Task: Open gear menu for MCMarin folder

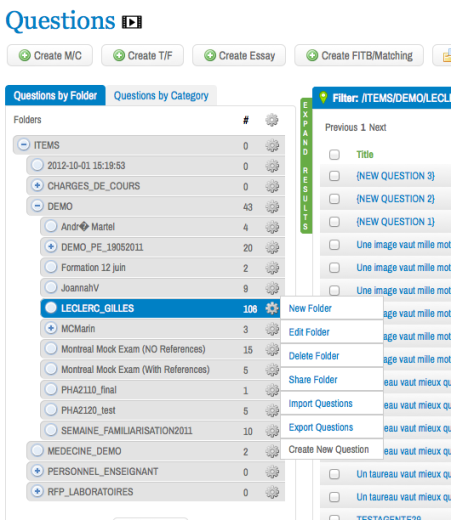Action: coord(272,329)
